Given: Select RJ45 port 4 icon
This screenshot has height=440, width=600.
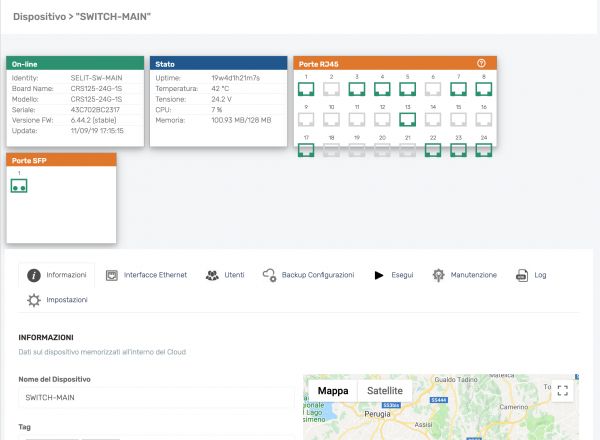Looking at the screenshot, I should click(x=382, y=89).
